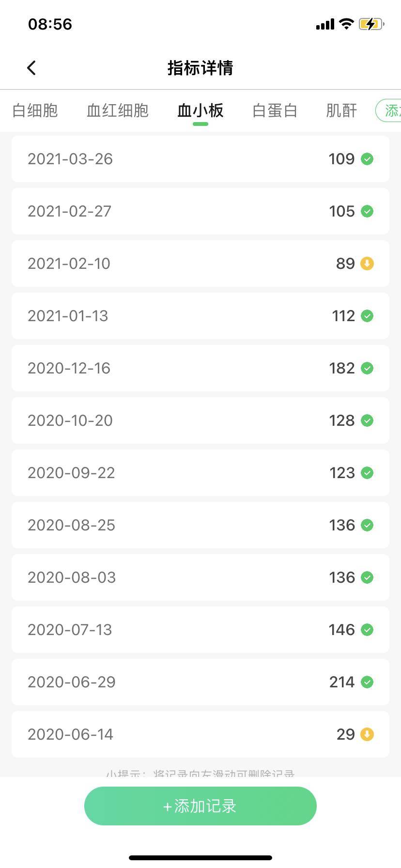Viewport: 401px width, 868px height.
Task: Tap the normal status icon beside 146
Action: click(367, 630)
